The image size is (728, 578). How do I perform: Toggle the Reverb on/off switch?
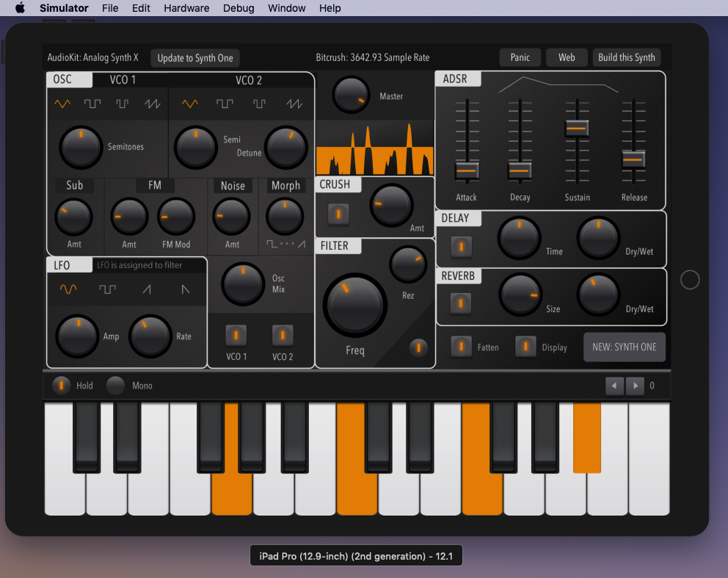pyautogui.click(x=461, y=303)
